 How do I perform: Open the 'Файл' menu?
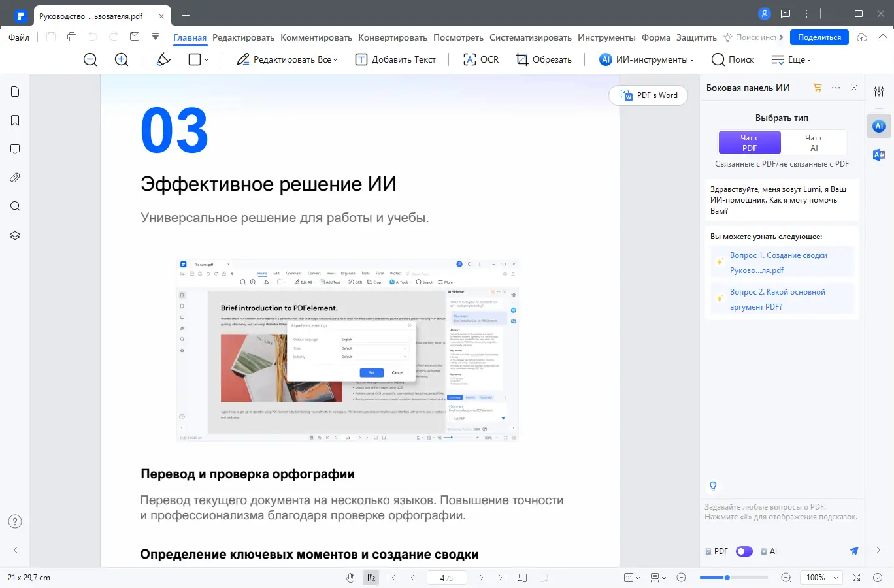(x=18, y=37)
